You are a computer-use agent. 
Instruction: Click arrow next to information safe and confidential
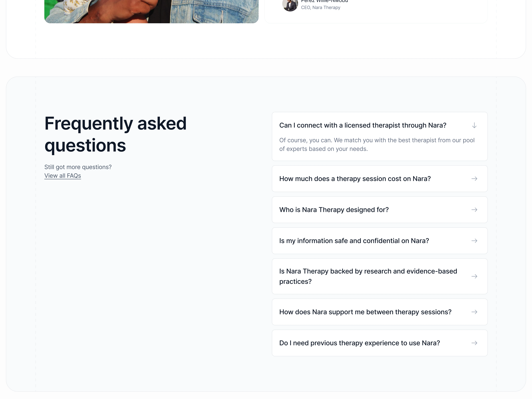474,241
